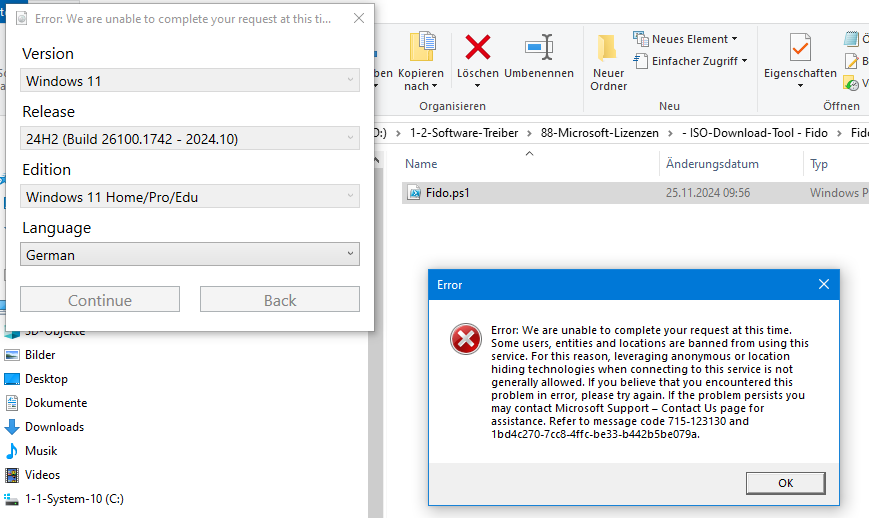The height and width of the screenshot is (518, 869).
Task: Sort by Typ column header
Action: (819, 164)
